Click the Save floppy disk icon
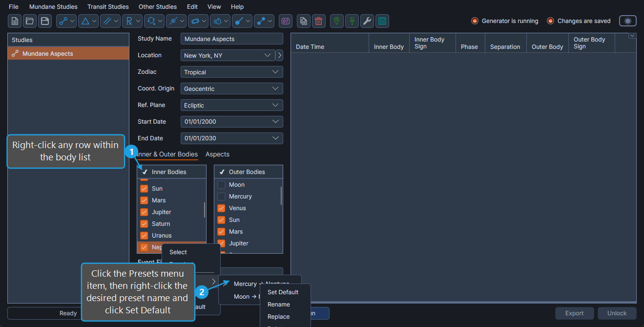The image size is (644, 327). [45, 21]
